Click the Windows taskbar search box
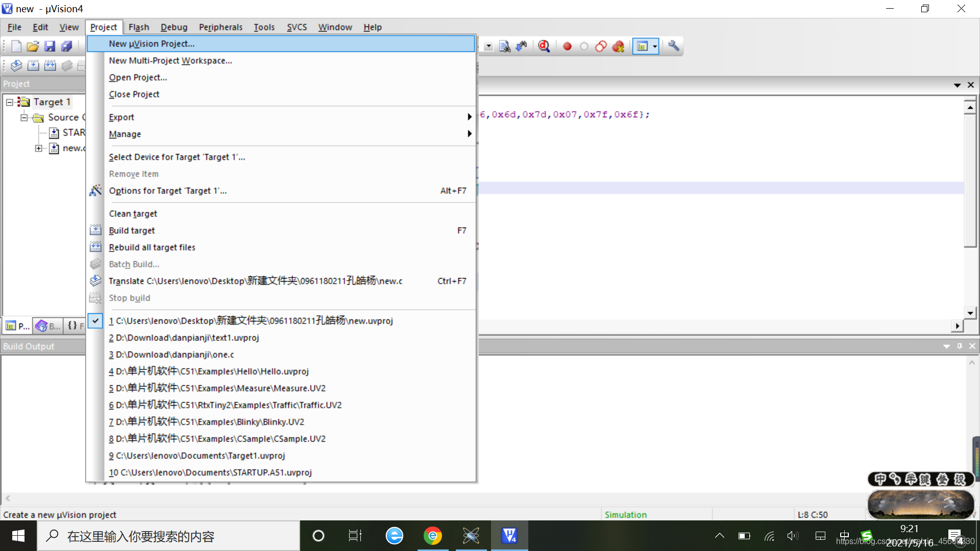980x551 pixels. (168, 536)
